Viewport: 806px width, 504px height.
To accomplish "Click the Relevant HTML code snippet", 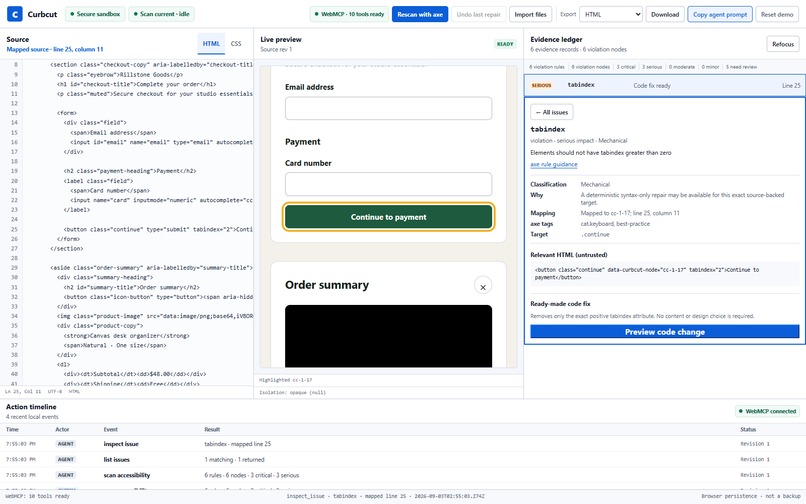I will 665,274.
